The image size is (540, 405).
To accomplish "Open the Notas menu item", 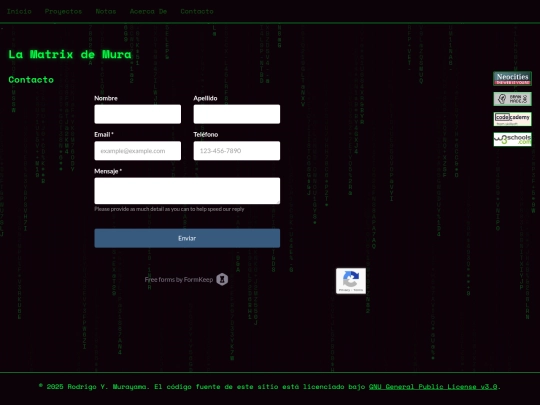I will [106, 11].
